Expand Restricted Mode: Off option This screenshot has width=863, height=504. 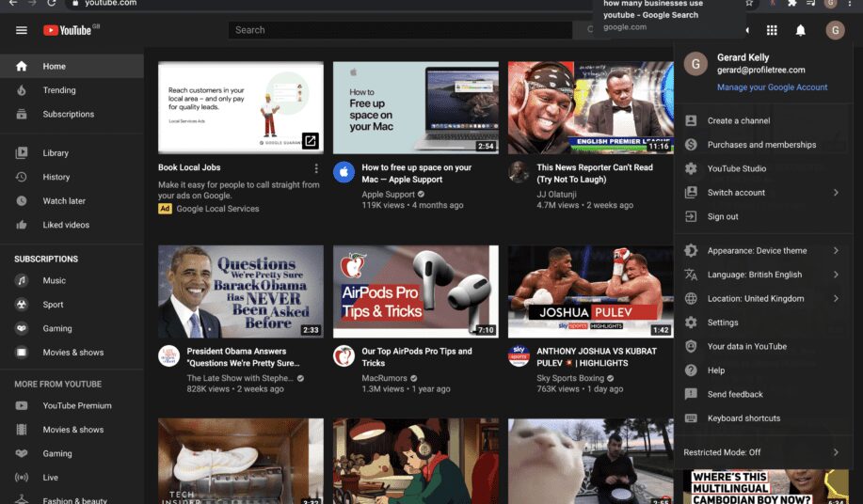pyautogui.click(x=763, y=452)
